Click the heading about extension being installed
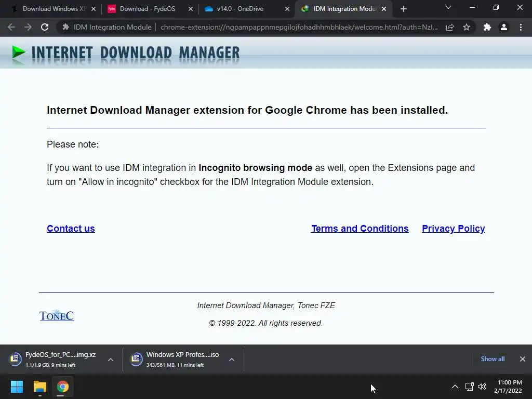The width and height of the screenshot is (532, 399). click(247, 110)
